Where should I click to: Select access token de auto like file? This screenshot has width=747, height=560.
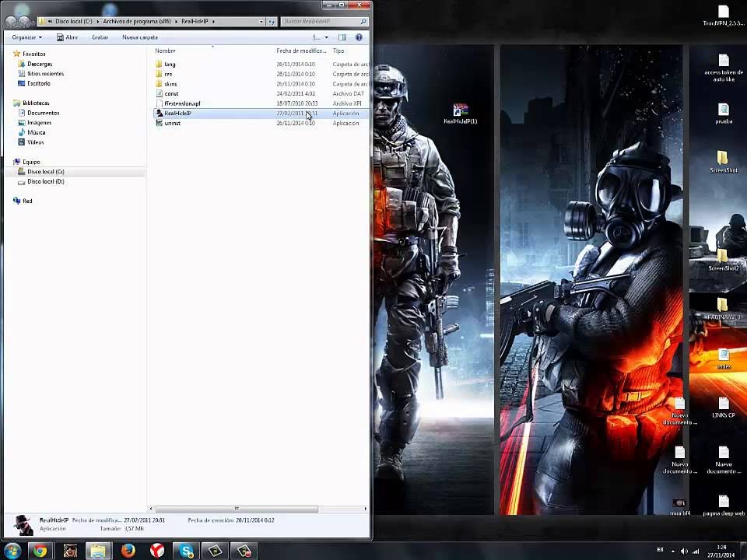coord(724,68)
